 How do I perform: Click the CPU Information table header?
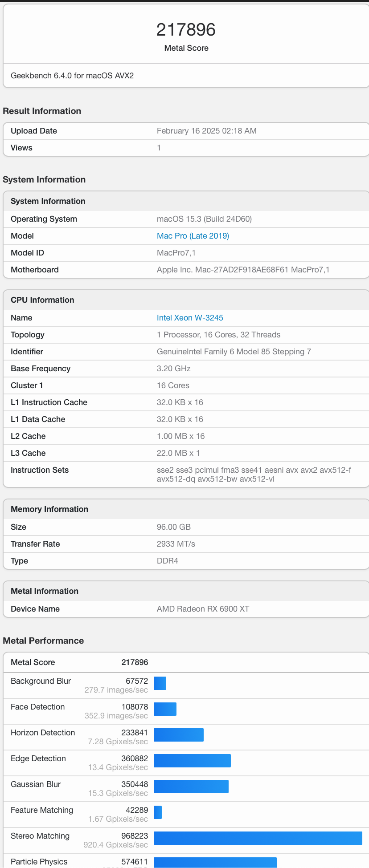[186, 300]
